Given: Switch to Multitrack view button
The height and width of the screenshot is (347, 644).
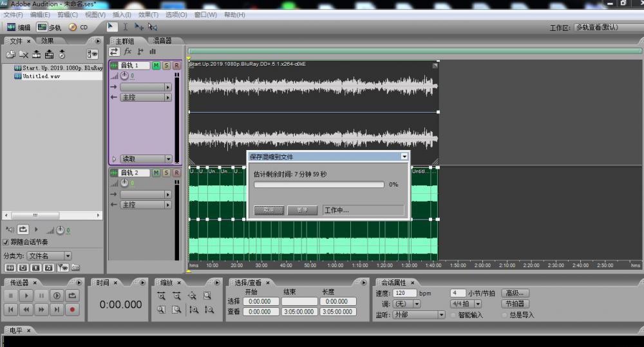Looking at the screenshot, I should 49,28.
